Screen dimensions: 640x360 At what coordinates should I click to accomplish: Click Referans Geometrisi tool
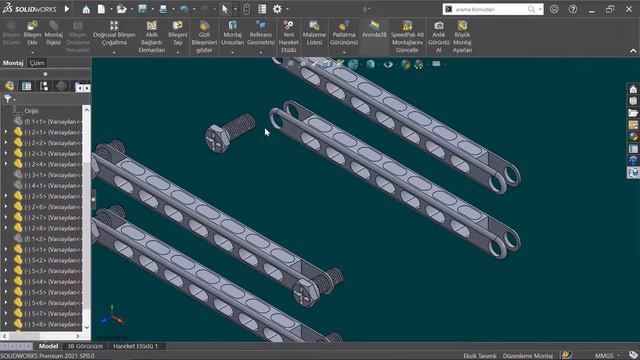pyautogui.click(x=261, y=33)
